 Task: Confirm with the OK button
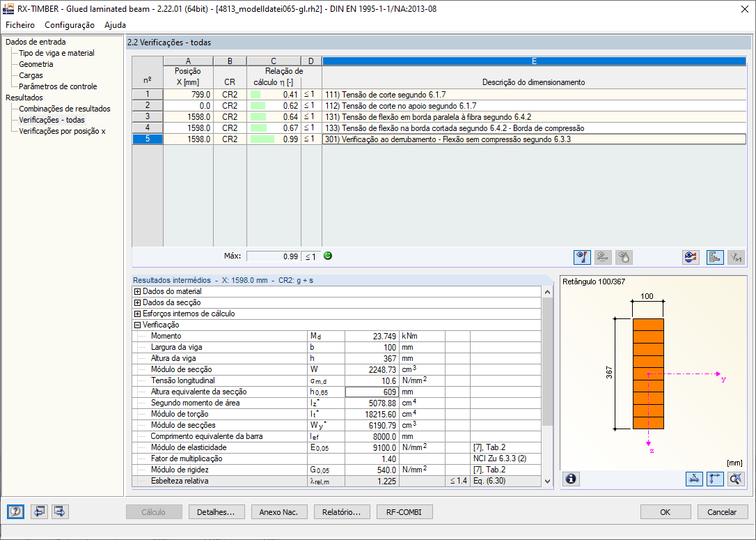click(x=666, y=512)
